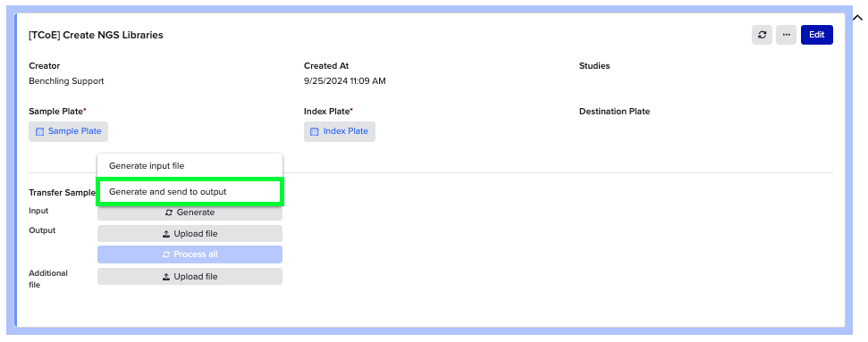
Task: Click the Destination Plate label
Action: 614,112
